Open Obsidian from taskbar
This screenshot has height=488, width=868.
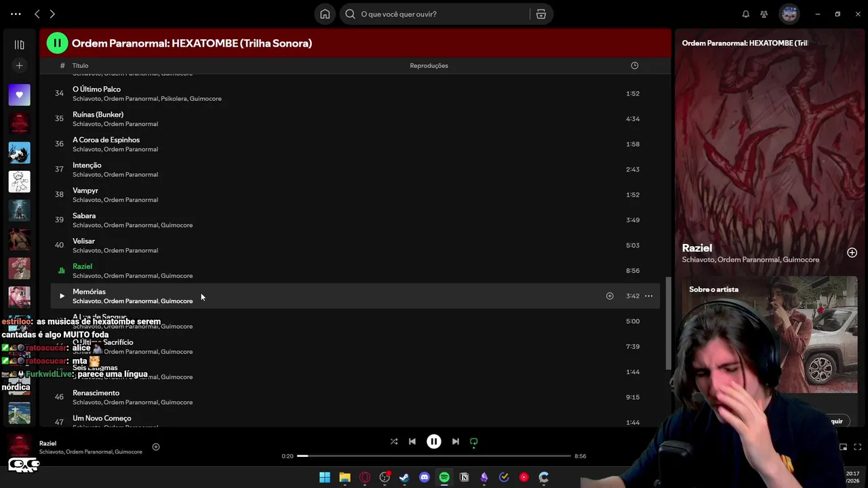484,477
